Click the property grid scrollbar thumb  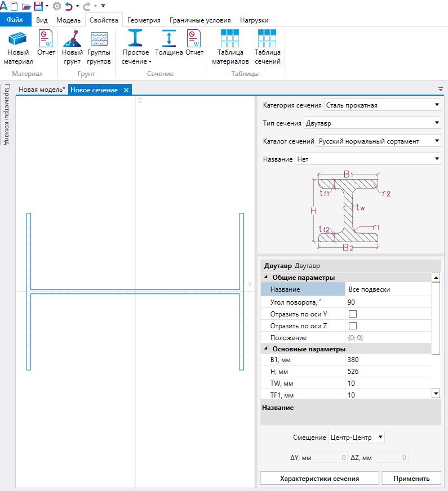(436, 318)
